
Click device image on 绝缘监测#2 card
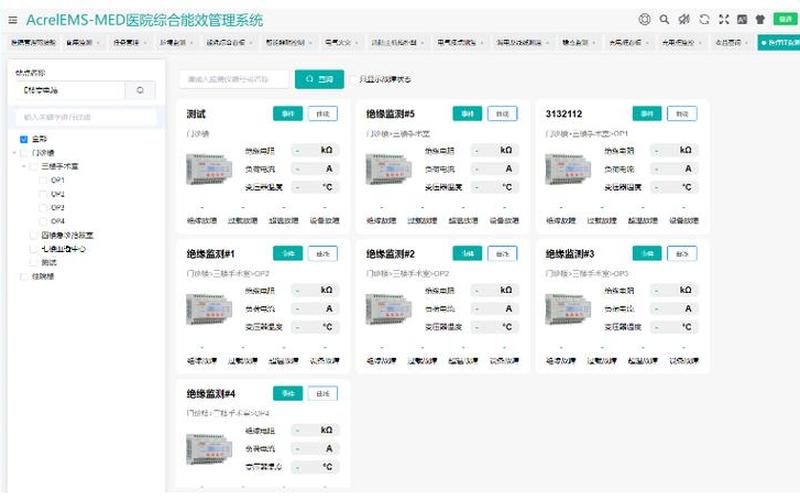389,309
